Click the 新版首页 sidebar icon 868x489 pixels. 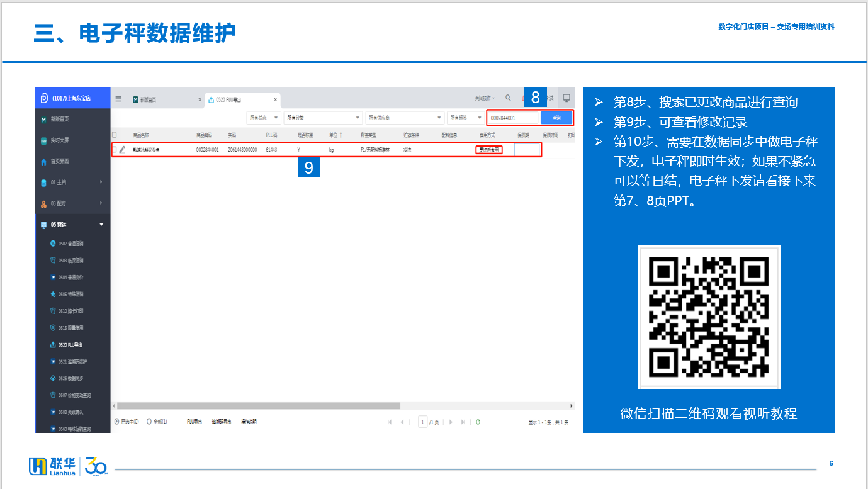[x=43, y=119]
